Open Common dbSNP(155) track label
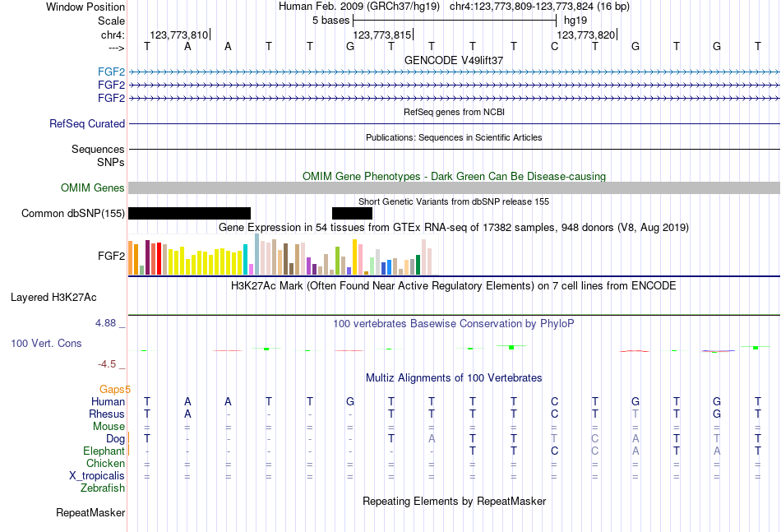Screen dimensions: 781x532 tap(73, 213)
